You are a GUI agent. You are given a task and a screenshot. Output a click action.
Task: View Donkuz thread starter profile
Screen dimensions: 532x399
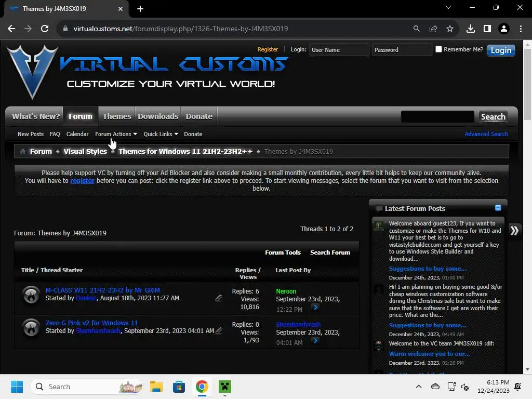click(x=86, y=298)
